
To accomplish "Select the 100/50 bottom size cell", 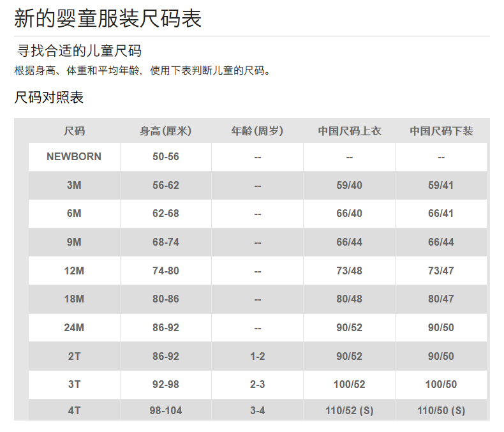I will pyautogui.click(x=441, y=384).
